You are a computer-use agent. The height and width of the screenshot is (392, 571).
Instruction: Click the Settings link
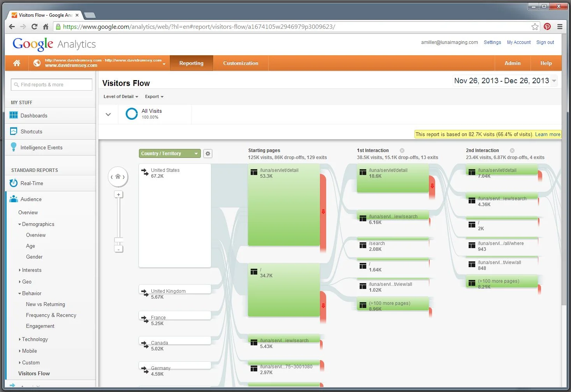click(x=492, y=42)
